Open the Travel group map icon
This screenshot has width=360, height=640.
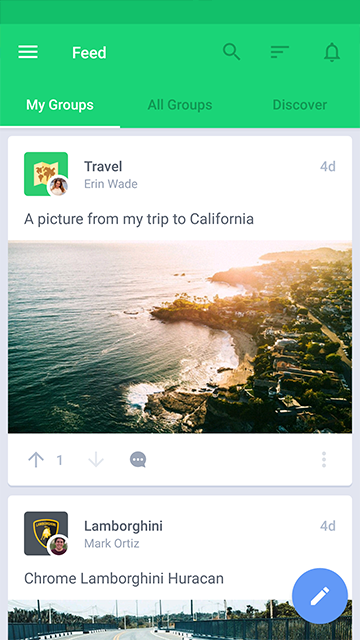(46, 174)
